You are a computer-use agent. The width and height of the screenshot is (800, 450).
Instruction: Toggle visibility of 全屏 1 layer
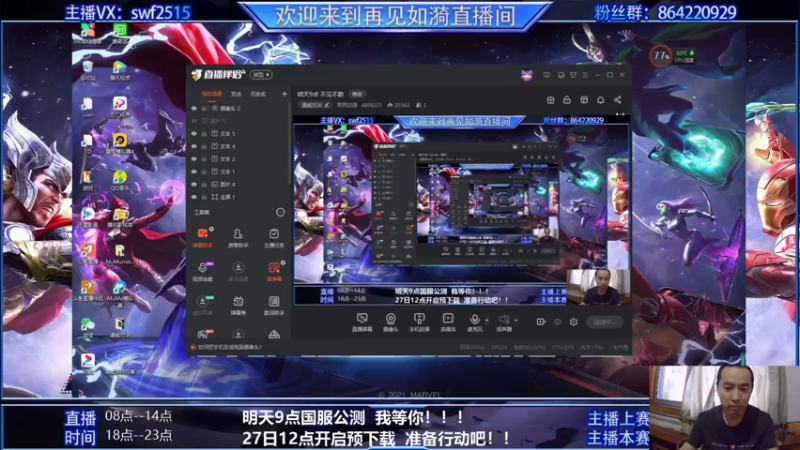click(194, 197)
